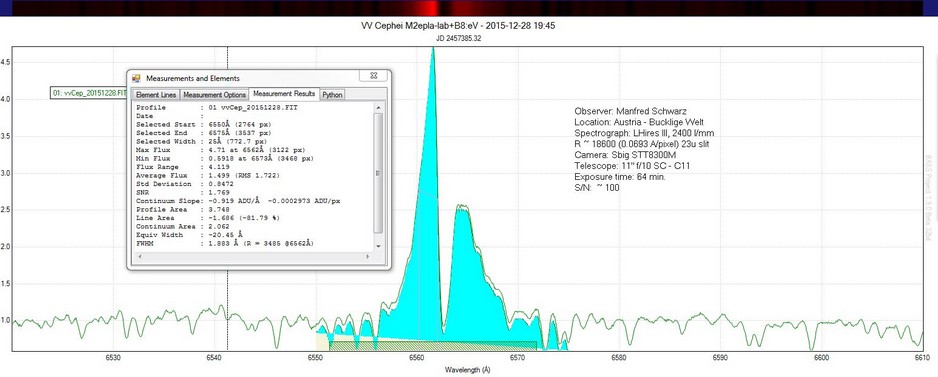
Task: Click the results list up-arrow scroll button
Action: [x=377, y=107]
